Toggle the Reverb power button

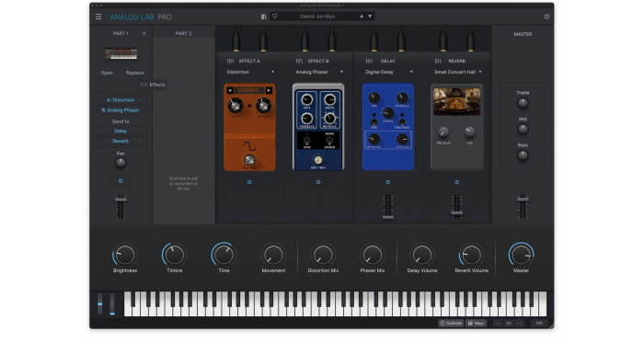click(x=456, y=182)
